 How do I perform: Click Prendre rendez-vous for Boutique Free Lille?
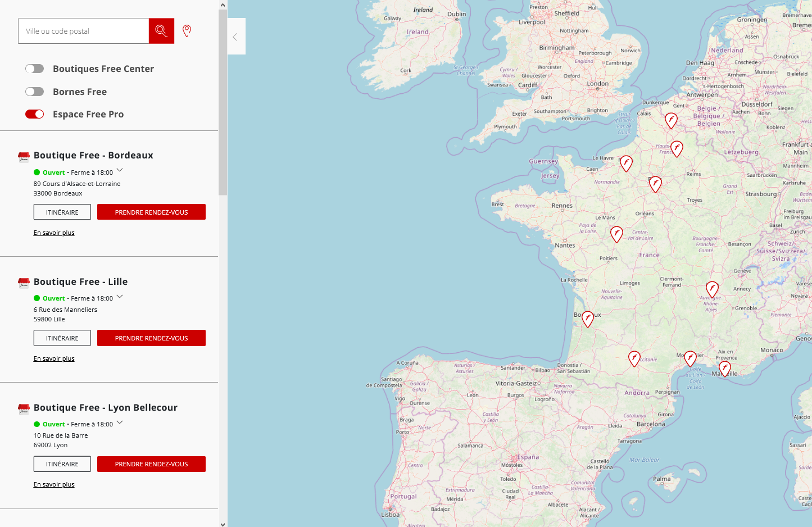click(151, 338)
